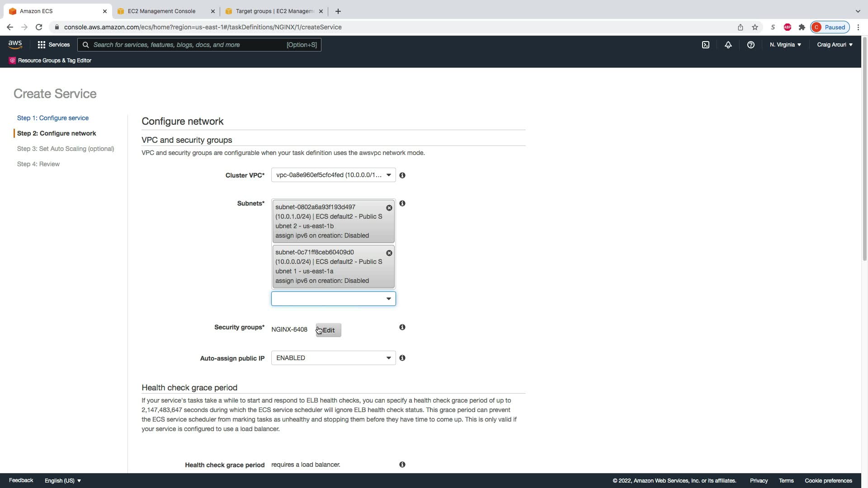Open the AWS support help icon
The height and width of the screenshot is (488, 868).
[x=750, y=45]
